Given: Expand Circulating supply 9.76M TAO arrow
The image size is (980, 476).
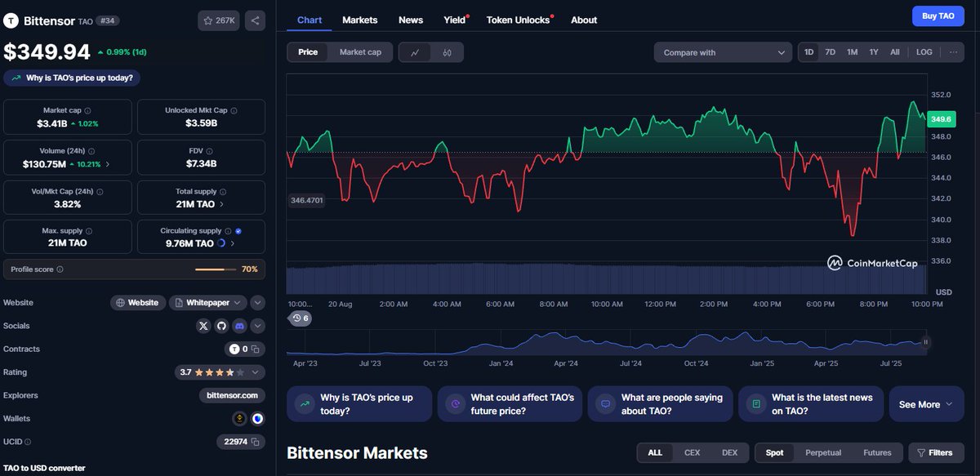Looking at the screenshot, I should pyautogui.click(x=233, y=243).
